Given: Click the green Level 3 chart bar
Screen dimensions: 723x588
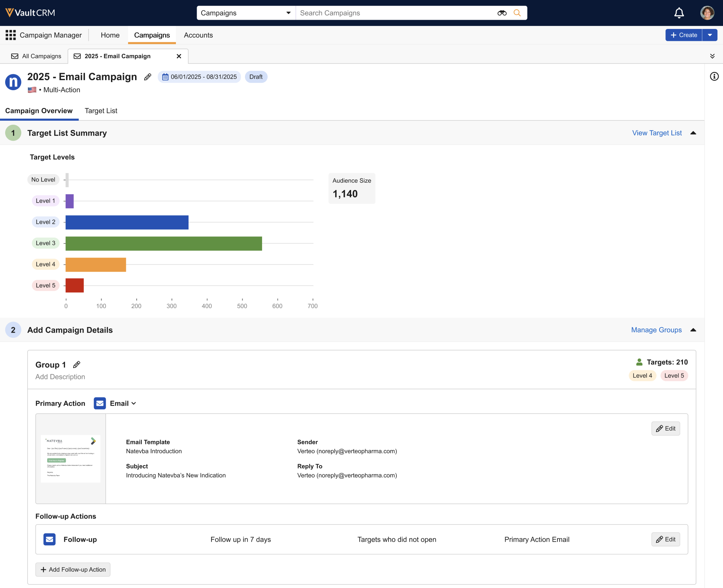Looking at the screenshot, I should pyautogui.click(x=164, y=244).
